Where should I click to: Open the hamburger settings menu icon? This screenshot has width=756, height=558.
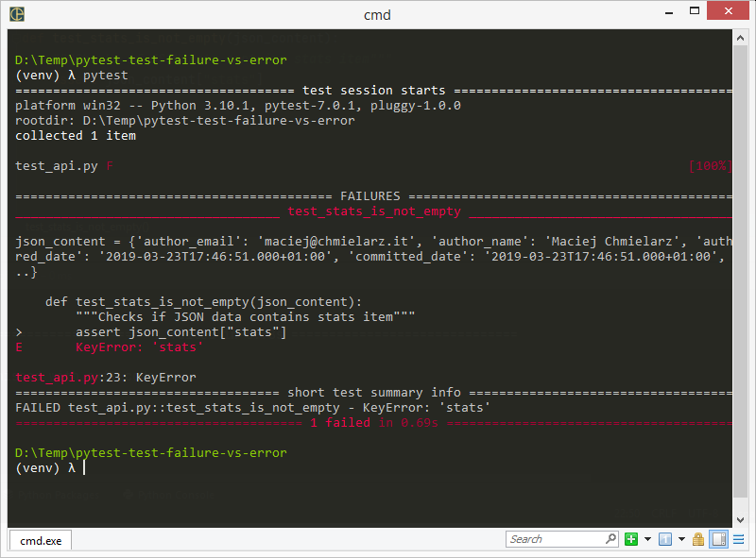[x=738, y=539]
